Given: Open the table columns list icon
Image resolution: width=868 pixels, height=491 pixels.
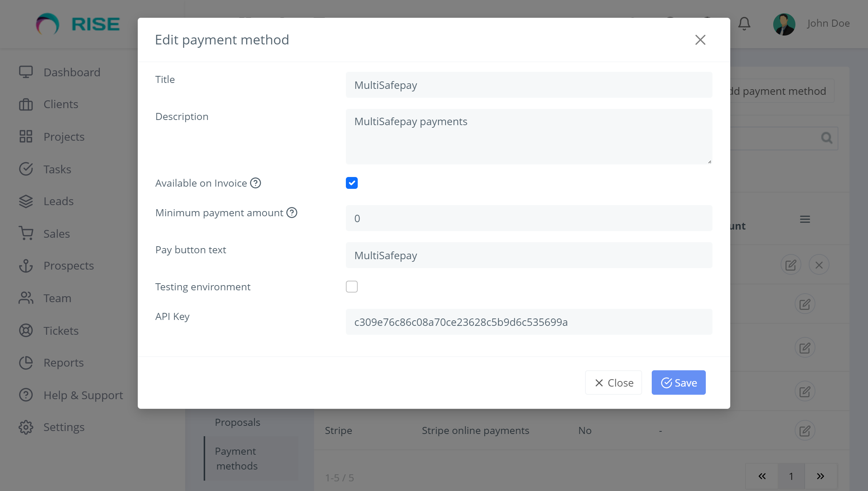Looking at the screenshot, I should [804, 219].
